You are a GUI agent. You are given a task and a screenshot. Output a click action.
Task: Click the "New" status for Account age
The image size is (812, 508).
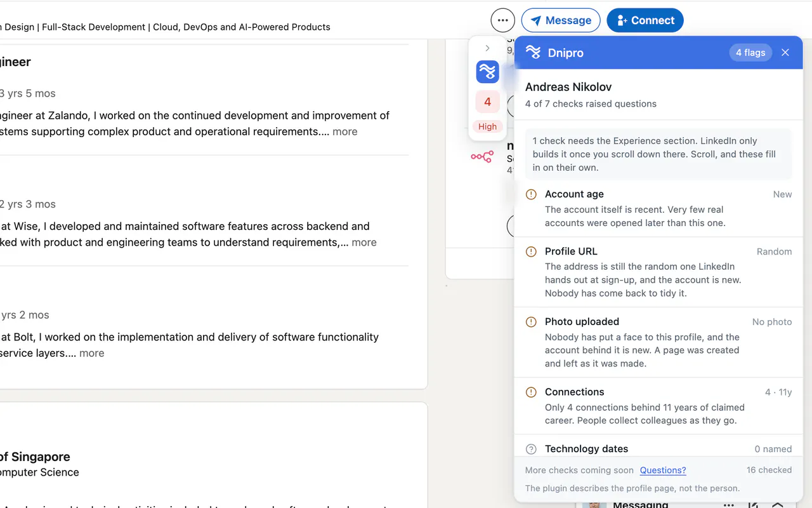pos(782,194)
